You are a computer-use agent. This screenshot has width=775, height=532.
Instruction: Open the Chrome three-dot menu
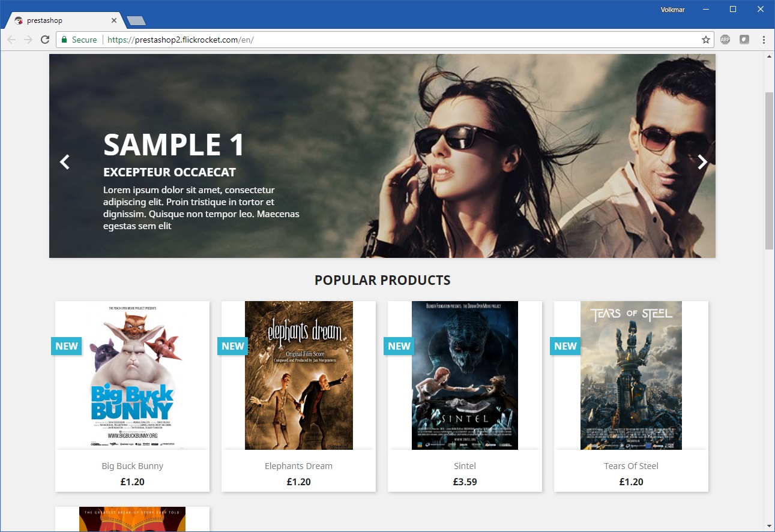point(764,40)
